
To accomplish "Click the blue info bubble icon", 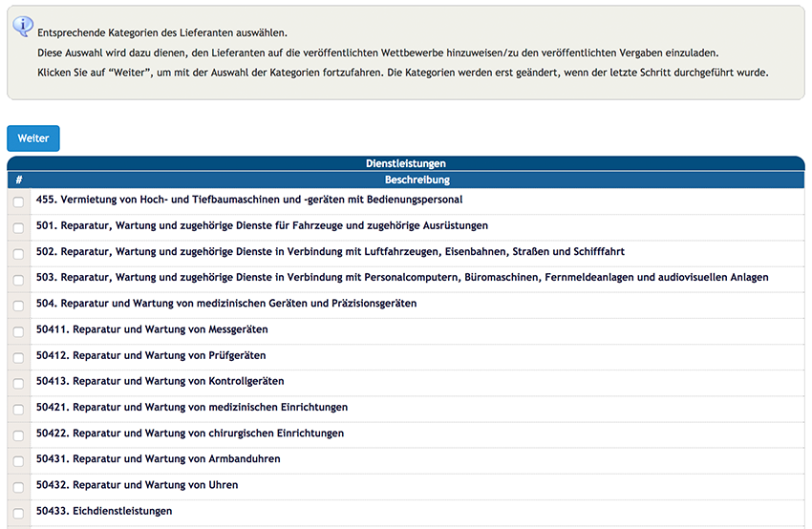I will coord(23,26).
